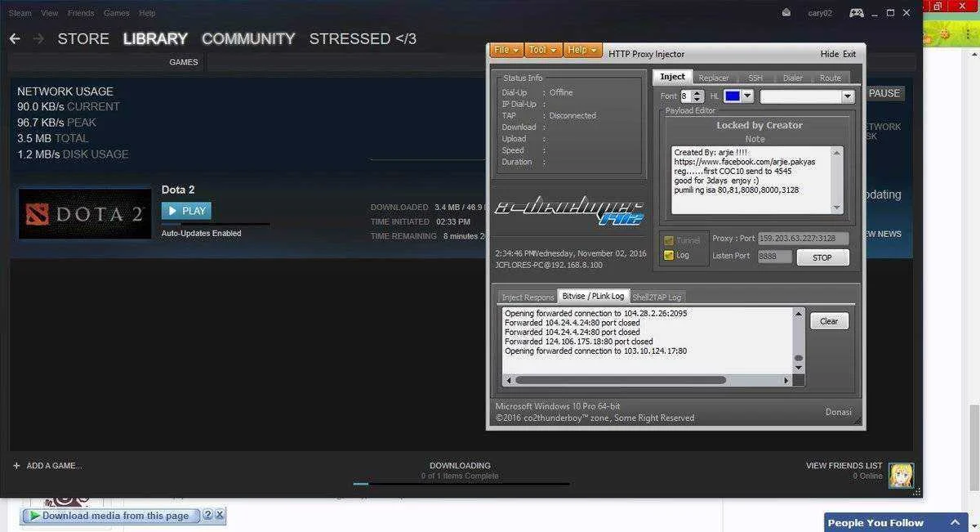Toggle the Log checkbox
The image size is (980, 532).
[669, 255]
